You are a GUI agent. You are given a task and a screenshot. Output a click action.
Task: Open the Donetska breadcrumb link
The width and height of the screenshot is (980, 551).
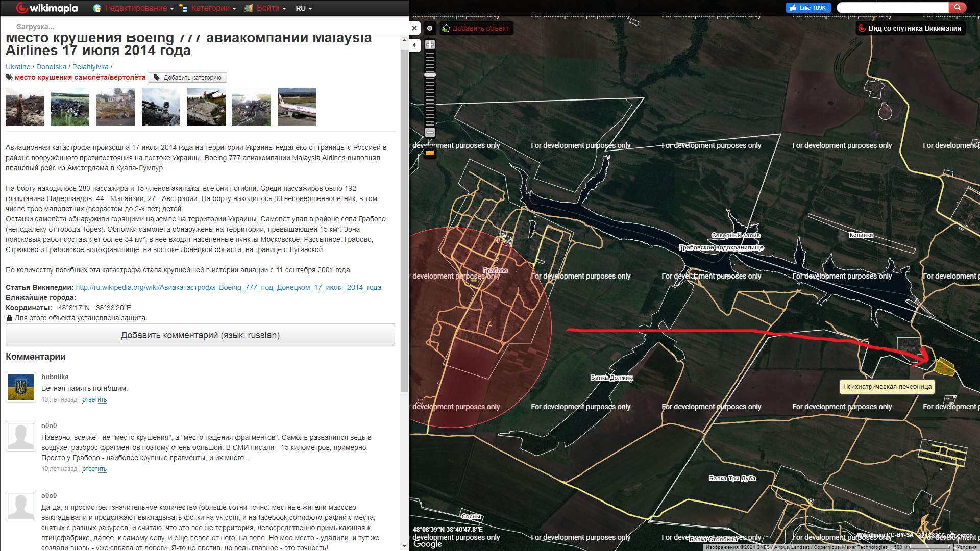tap(51, 67)
